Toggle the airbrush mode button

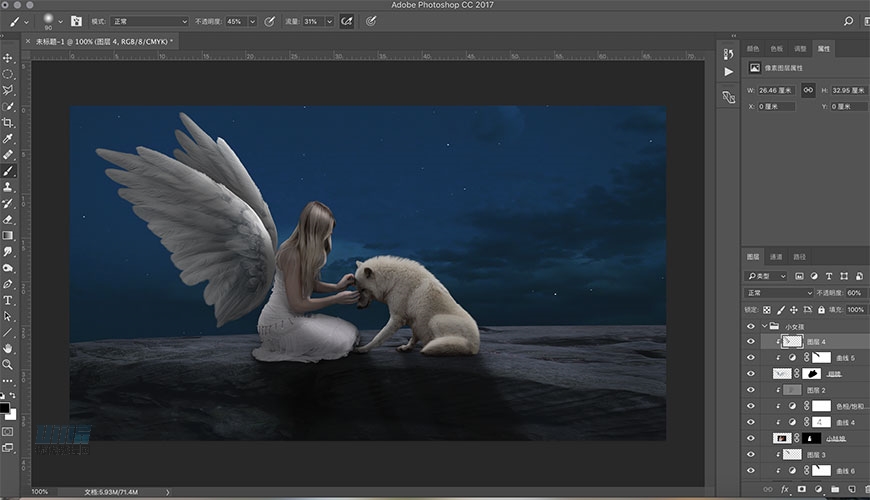pyautogui.click(x=346, y=21)
